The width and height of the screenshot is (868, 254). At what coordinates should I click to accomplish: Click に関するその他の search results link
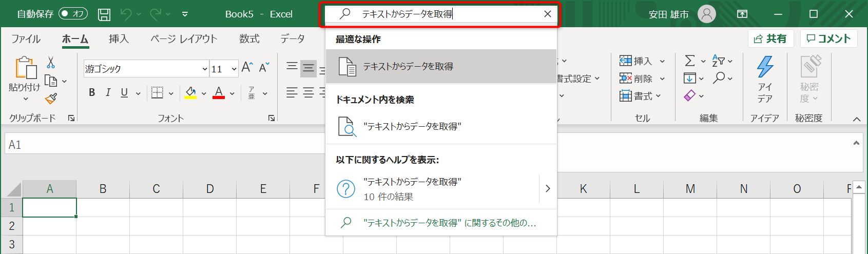click(x=441, y=223)
